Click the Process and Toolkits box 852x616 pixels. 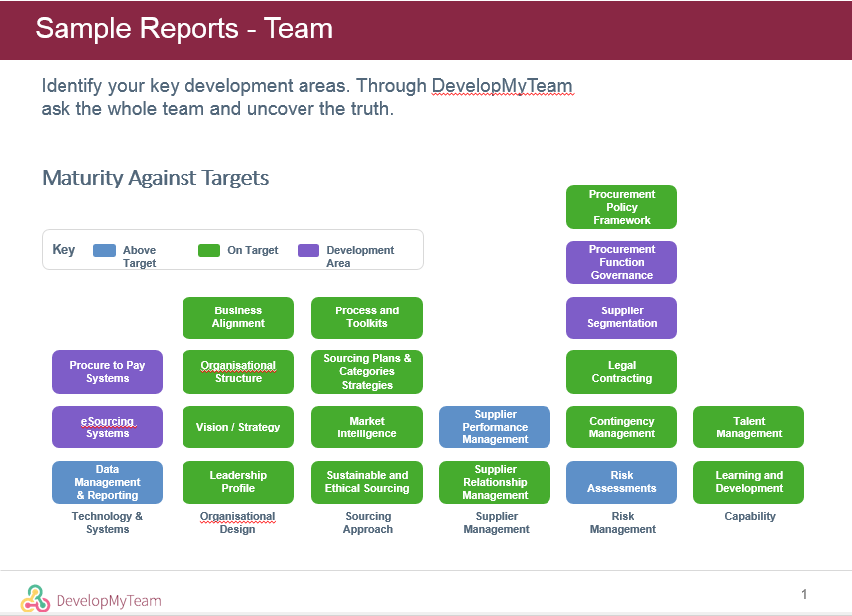(x=367, y=317)
